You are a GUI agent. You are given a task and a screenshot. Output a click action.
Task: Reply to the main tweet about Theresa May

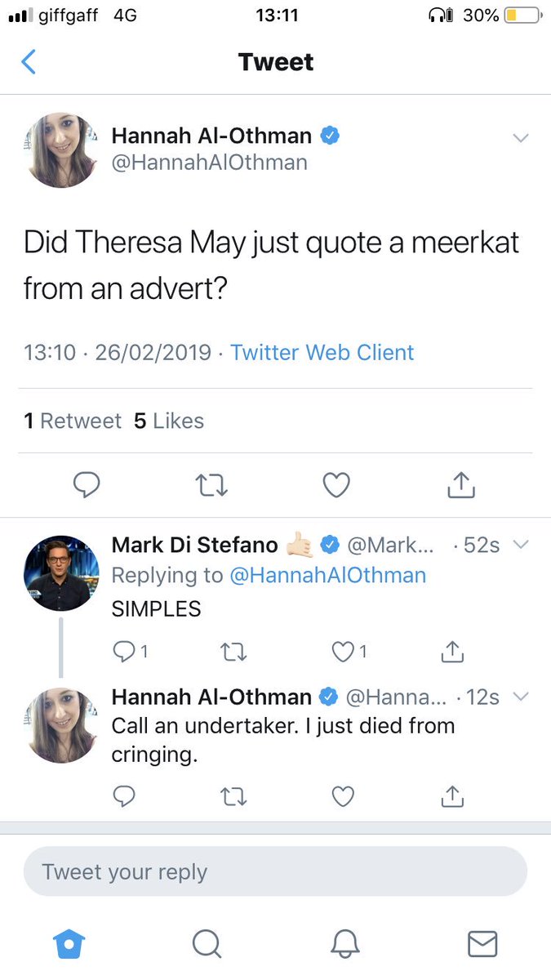point(87,486)
